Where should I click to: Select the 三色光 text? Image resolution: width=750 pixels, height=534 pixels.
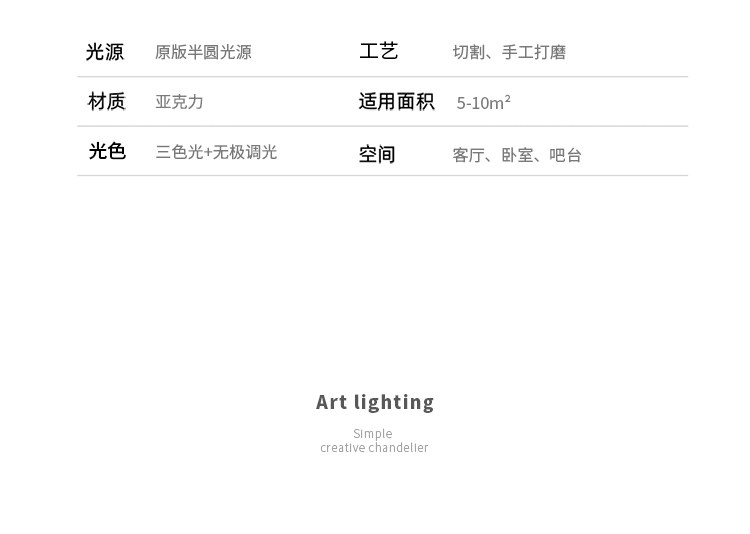[179, 152]
